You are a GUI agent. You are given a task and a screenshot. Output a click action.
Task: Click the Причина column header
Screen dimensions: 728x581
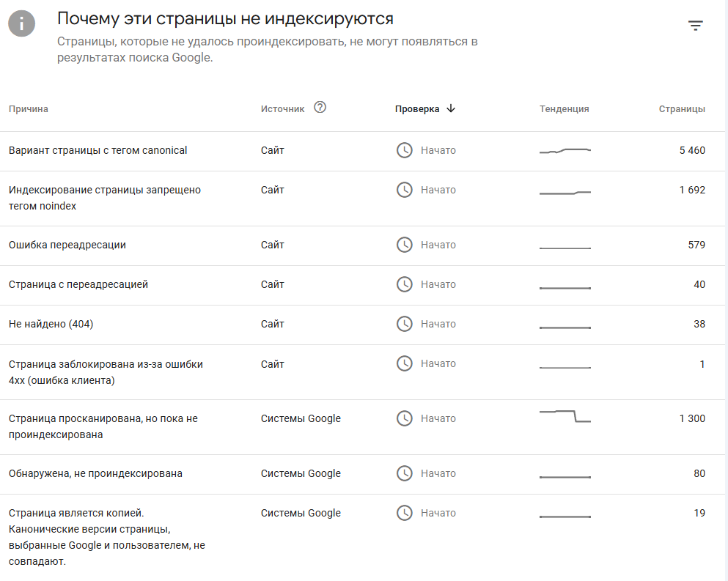29,109
